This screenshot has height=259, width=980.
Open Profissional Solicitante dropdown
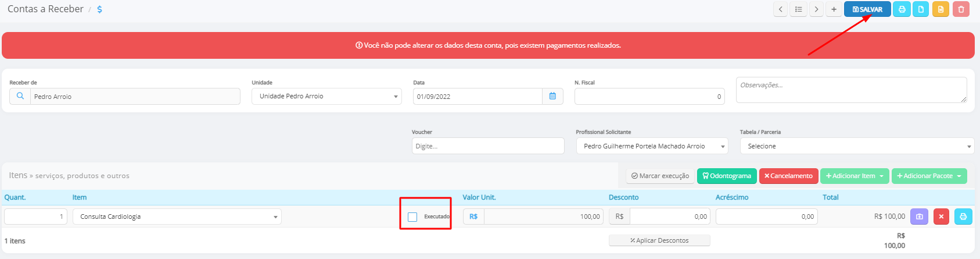tap(652, 146)
